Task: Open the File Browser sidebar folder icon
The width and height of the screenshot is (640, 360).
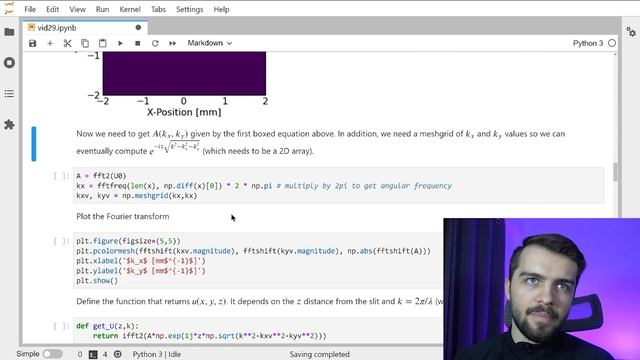Action: click(9, 32)
